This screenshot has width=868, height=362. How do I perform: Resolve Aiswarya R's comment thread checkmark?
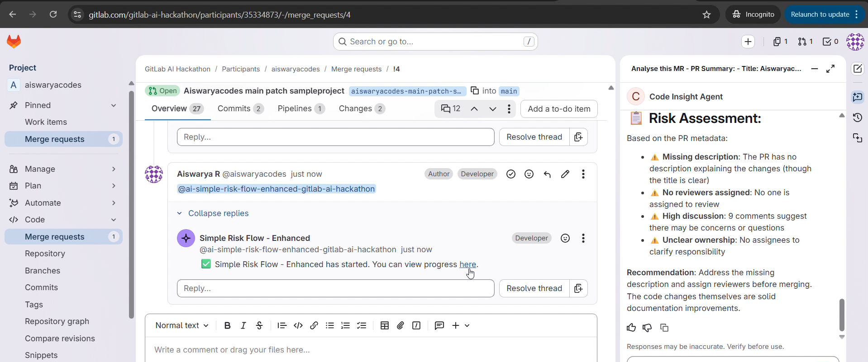[x=511, y=174]
